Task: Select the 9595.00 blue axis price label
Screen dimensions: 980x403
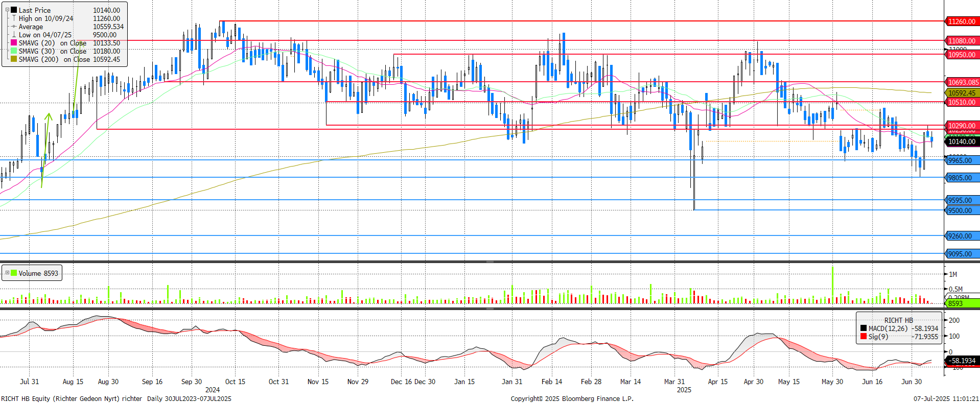Action: pos(962,200)
